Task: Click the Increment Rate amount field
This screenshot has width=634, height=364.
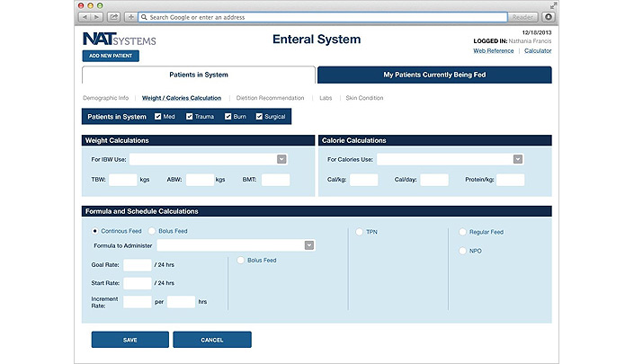Action: [138, 302]
